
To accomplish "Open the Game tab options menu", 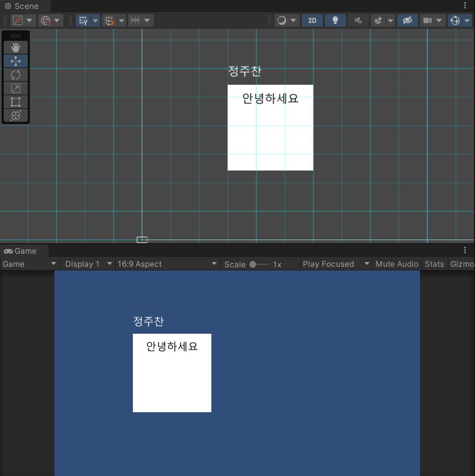I will [465, 250].
